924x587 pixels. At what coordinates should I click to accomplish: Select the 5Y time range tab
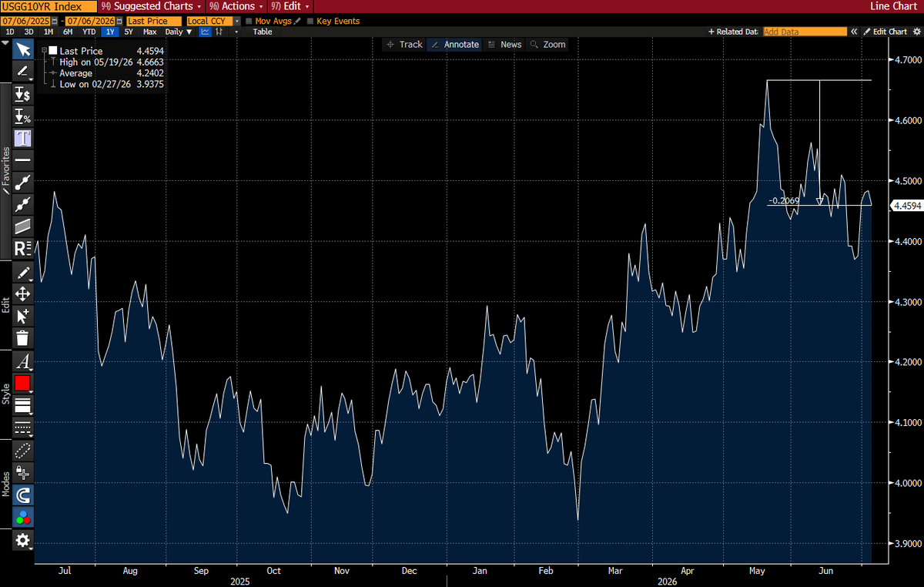[129, 32]
